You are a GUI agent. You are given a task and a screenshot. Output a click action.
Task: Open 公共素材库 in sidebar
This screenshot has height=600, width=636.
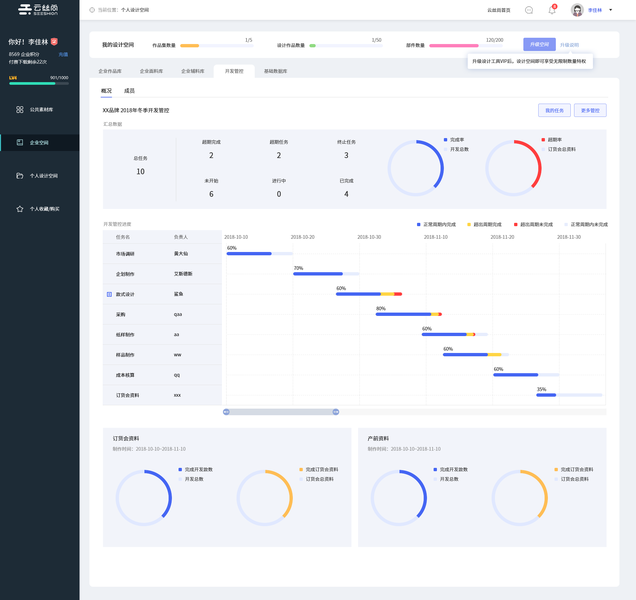pos(41,110)
